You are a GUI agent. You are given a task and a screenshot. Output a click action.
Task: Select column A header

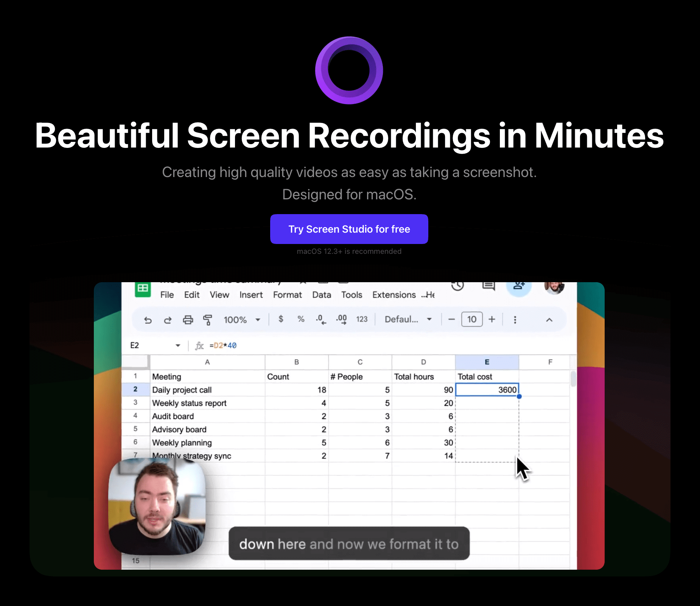pos(207,362)
